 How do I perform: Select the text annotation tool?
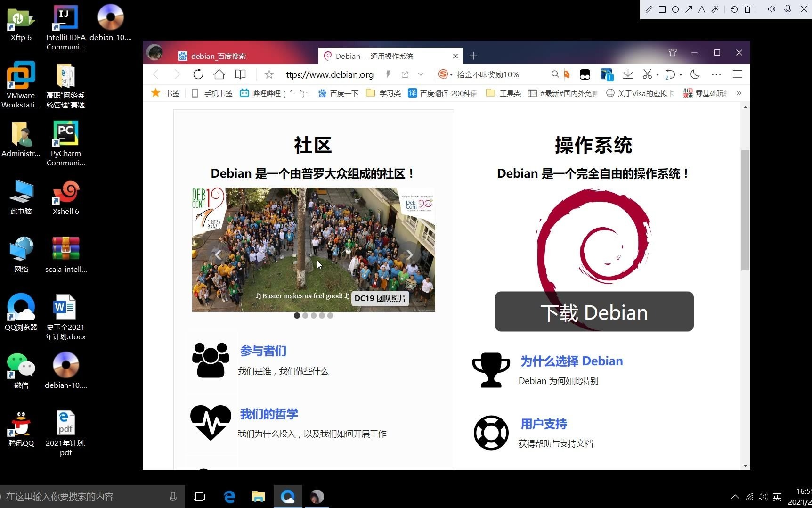(701, 9)
